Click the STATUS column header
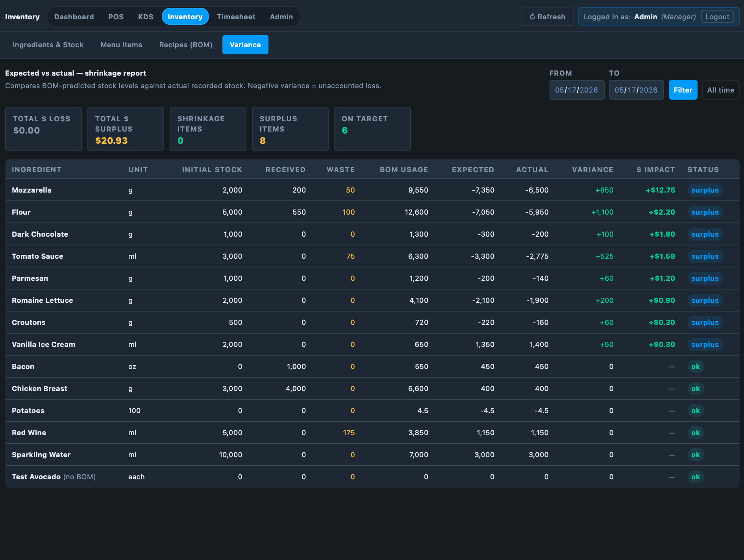The image size is (744, 560). pos(703,169)
